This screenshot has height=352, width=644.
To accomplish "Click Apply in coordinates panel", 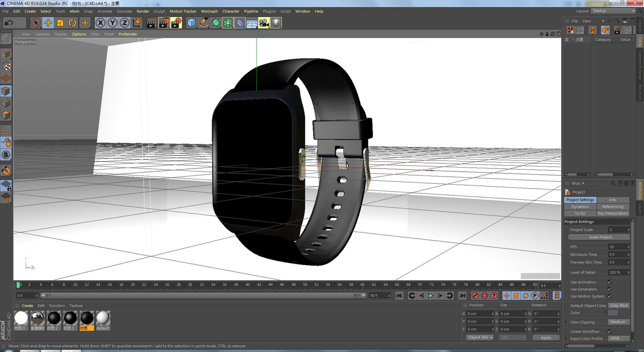I will tap(546, 338).
